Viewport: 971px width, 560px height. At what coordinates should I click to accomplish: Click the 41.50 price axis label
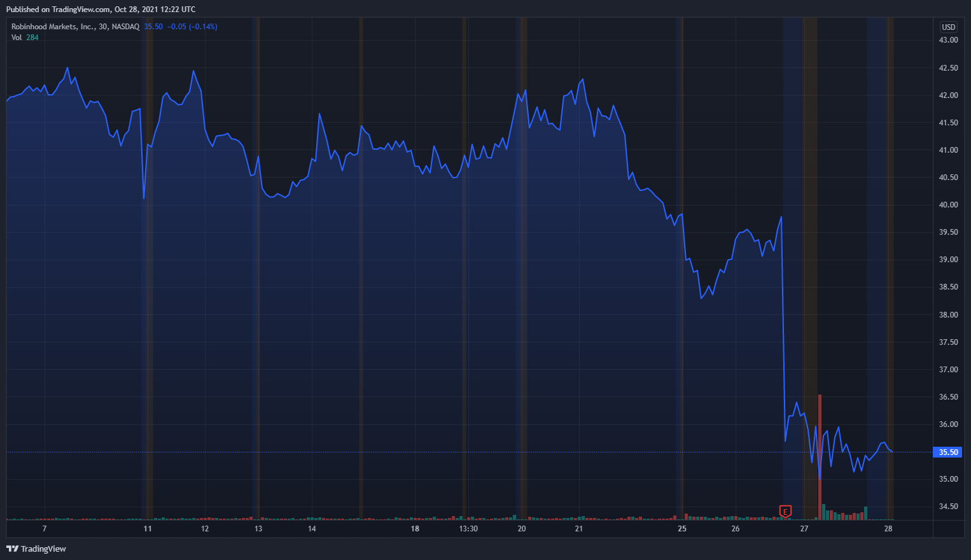point(949,123)
